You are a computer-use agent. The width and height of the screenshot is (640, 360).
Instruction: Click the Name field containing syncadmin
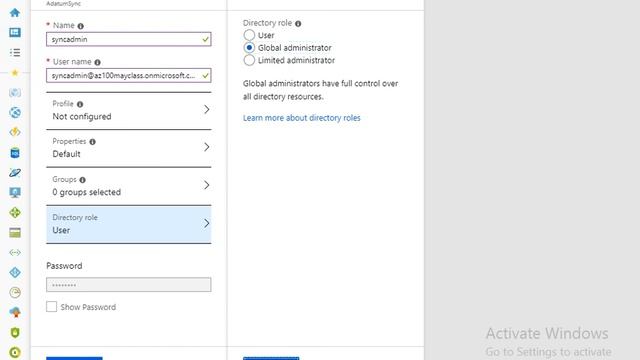129,39
